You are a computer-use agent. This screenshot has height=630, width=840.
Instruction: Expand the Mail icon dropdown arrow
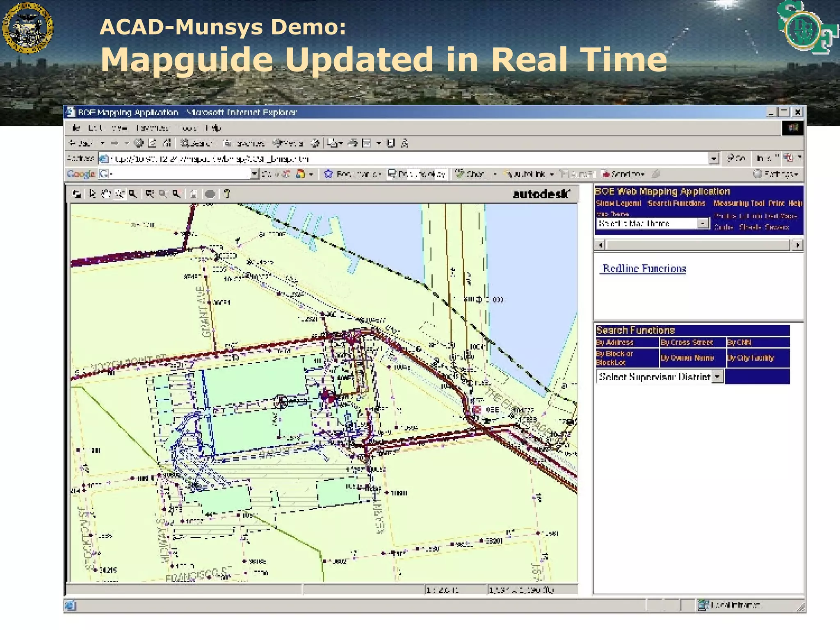pos(341,143)
